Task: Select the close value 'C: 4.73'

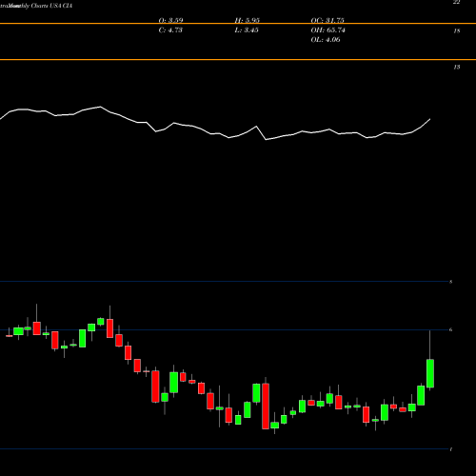Action: (170, 30)
